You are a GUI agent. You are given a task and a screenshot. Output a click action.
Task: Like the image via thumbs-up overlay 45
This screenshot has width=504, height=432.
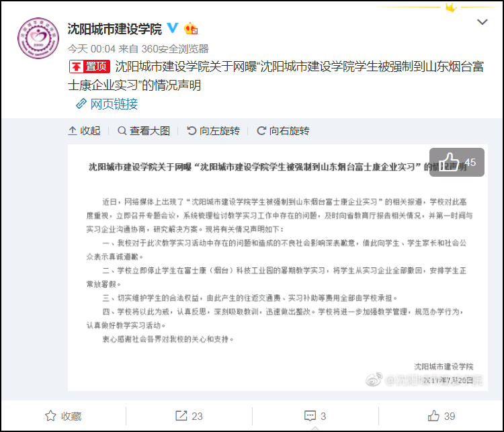pos(457,163)
